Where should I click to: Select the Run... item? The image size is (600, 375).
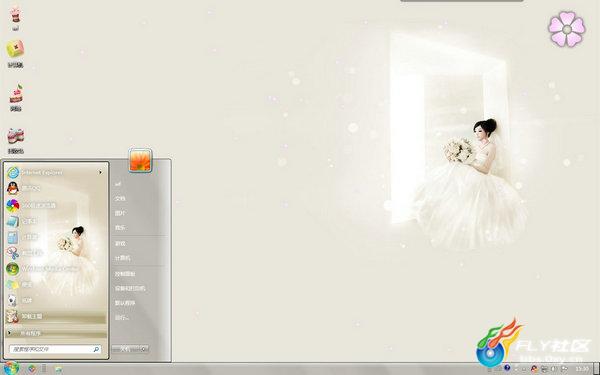click(x=122, y=318)
